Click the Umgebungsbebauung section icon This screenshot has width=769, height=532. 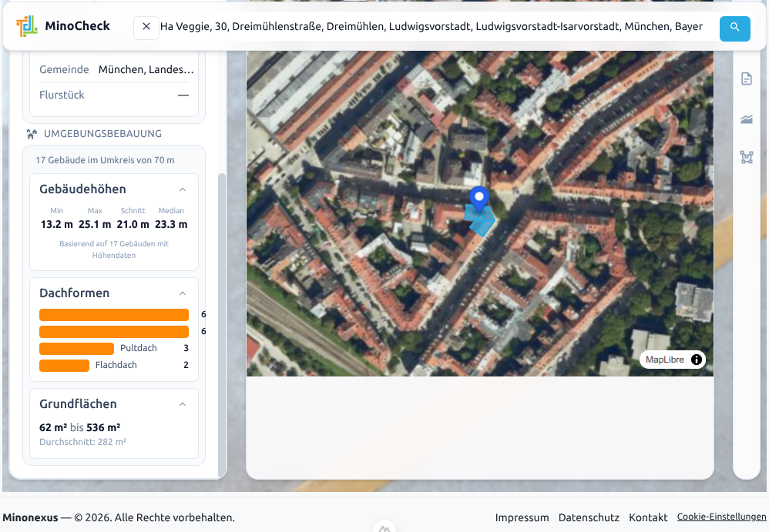32,133
